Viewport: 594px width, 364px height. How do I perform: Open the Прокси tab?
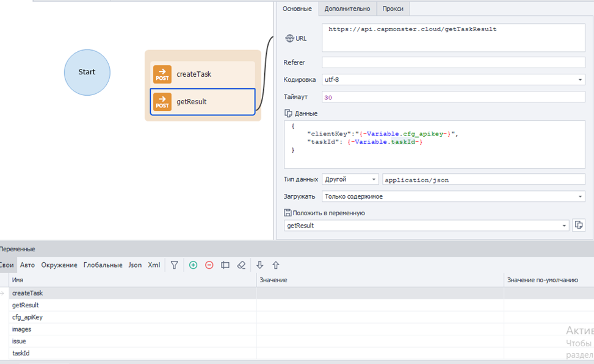393,9
